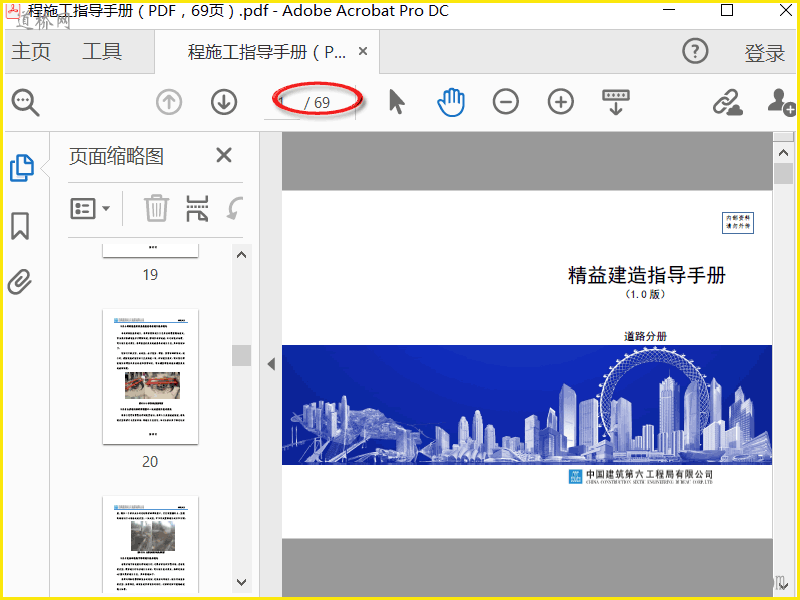The image size is (800, 600).
Task: Click the thumbnail panel scrollbar handle
Action: click(241, 355)
